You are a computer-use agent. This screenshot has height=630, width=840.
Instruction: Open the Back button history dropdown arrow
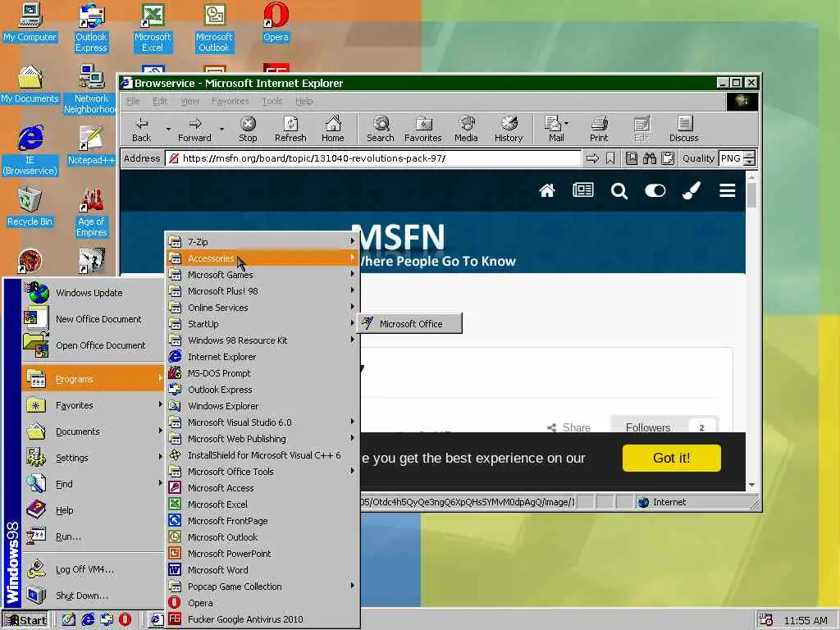(x=168, y=129)
